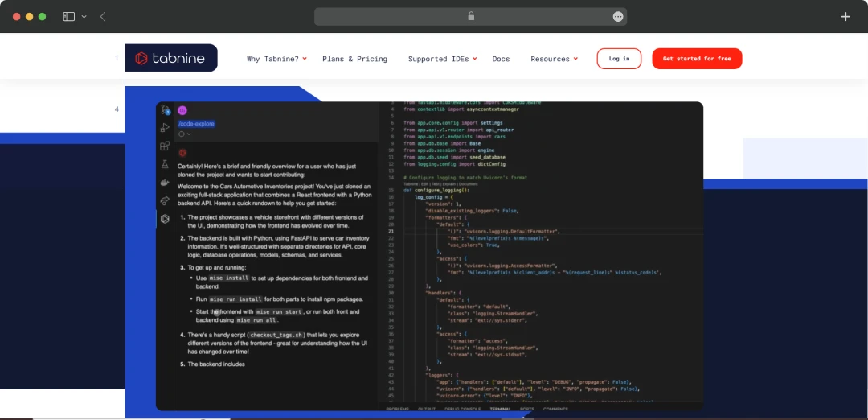Viewport: 868px width, 420px height.
Task: Click the Document code lens action
Action: click(x=468, y=184)
